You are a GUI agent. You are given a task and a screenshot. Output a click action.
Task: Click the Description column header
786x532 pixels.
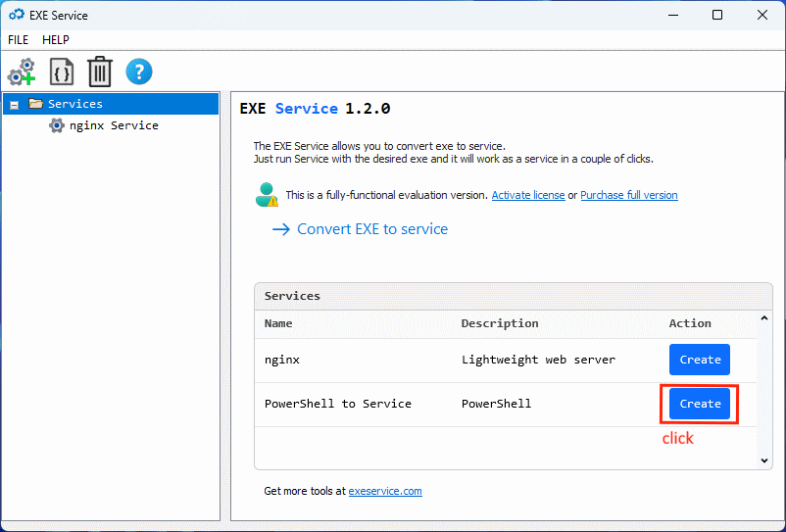tap(500, 323)
